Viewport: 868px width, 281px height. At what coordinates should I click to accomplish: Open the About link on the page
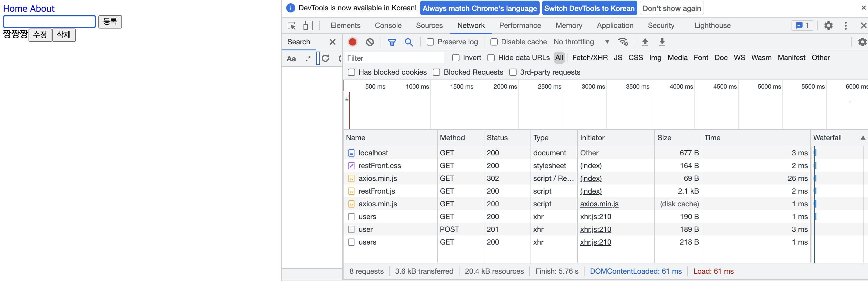coord(42,8)
